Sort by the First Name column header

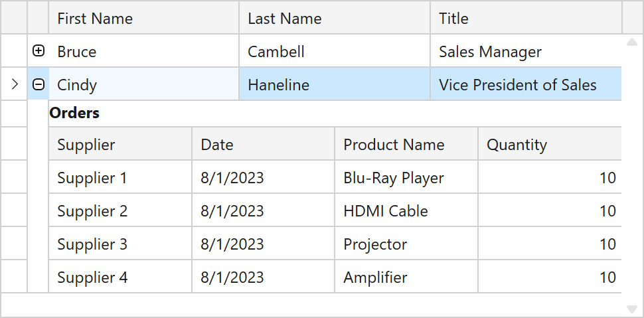pyautogui.click(x=143, y=19)
